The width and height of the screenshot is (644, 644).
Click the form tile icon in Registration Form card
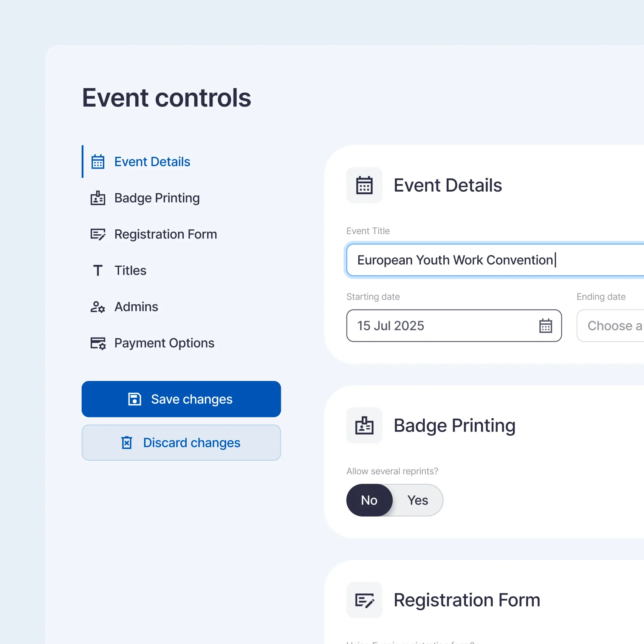tap(364, 600)
